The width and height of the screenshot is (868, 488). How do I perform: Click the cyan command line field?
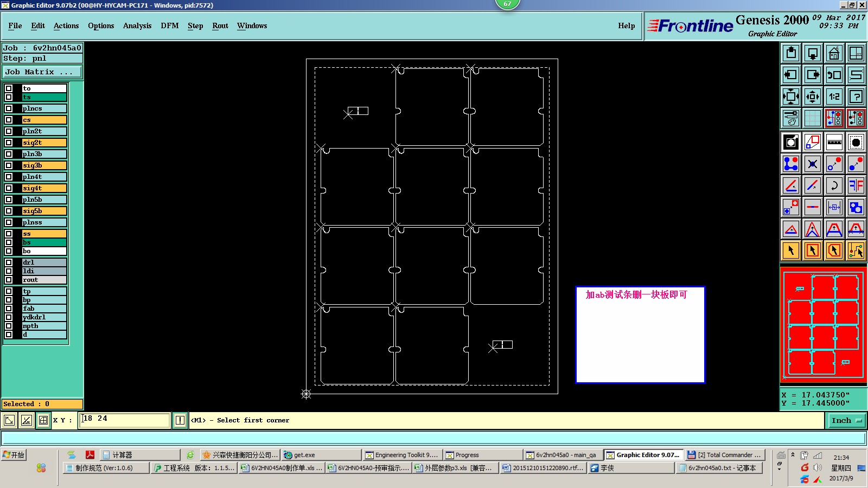434,438
